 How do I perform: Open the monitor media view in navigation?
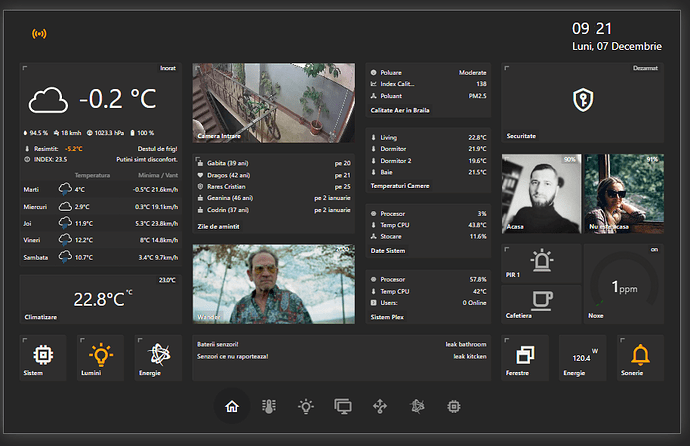tap(343, 406)
